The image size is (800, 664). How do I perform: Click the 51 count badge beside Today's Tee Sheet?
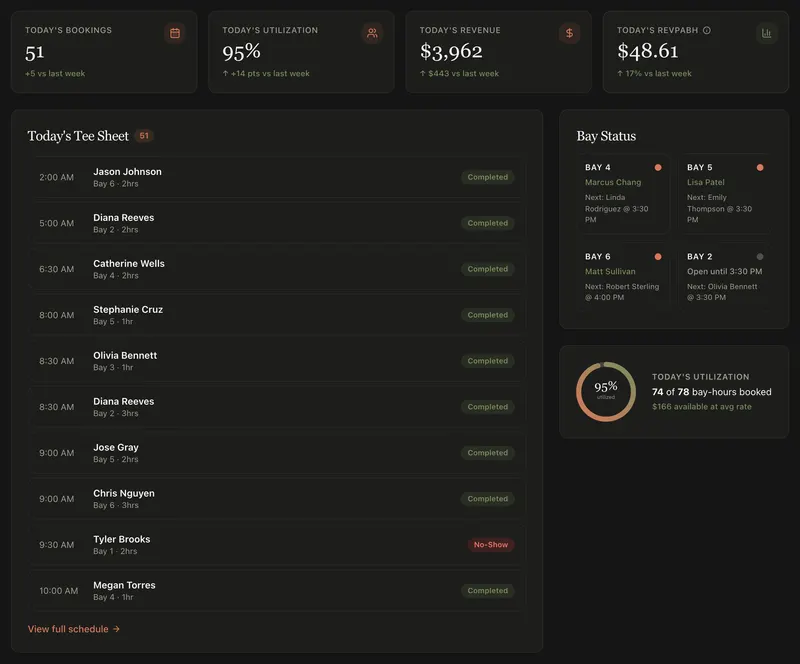(144, 136)
